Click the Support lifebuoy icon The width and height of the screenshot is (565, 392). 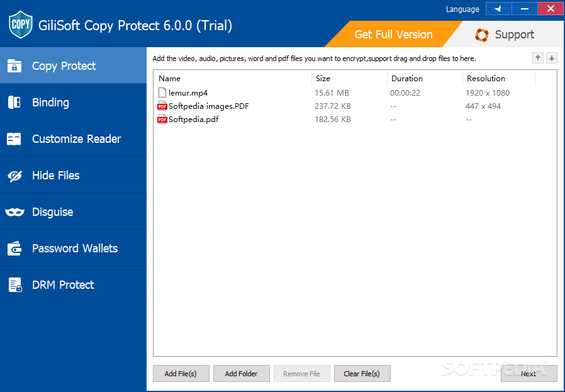point(482,35)
